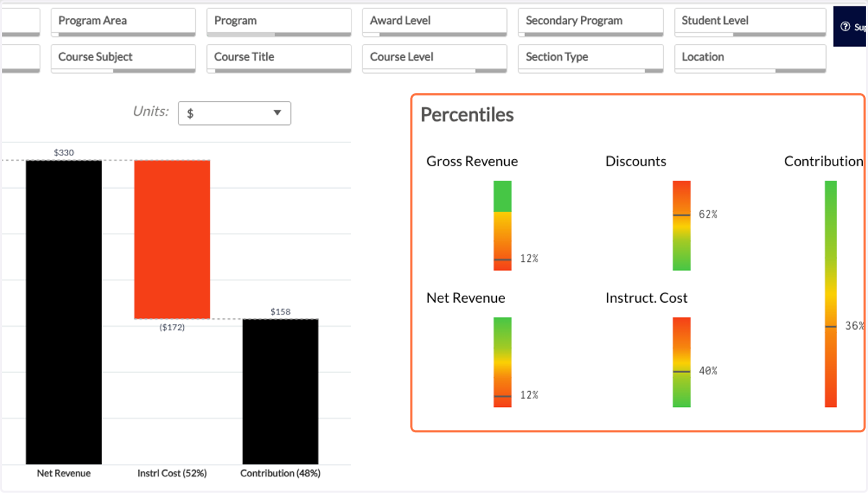Viewport: 868px width, 493px height.
Task: Open the Program Area filter
Action: pos(123,22)
